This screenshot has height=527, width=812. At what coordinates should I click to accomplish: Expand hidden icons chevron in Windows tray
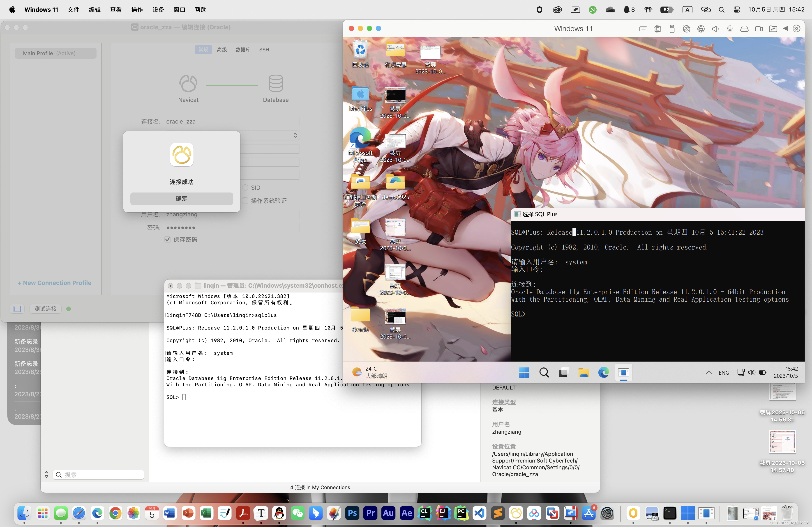click(708, 373)
